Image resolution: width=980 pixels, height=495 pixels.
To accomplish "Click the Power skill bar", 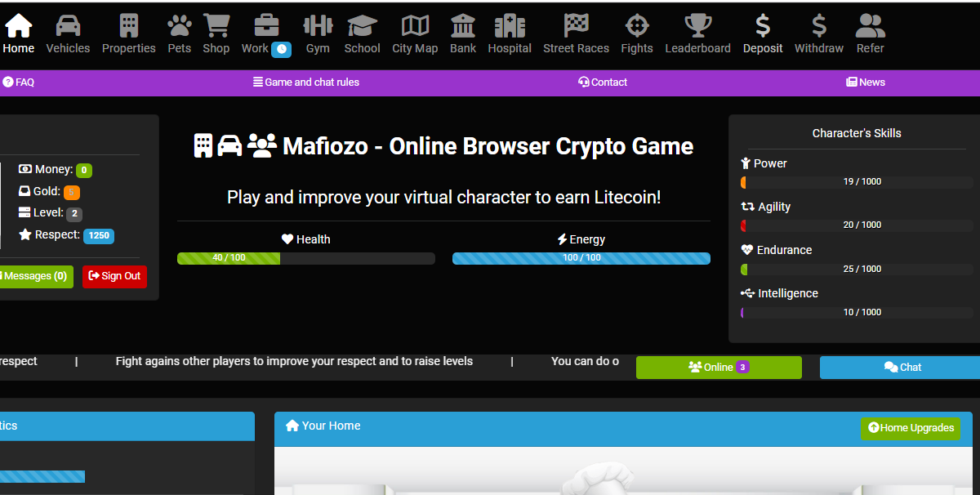I will click(x=856, y=182).
